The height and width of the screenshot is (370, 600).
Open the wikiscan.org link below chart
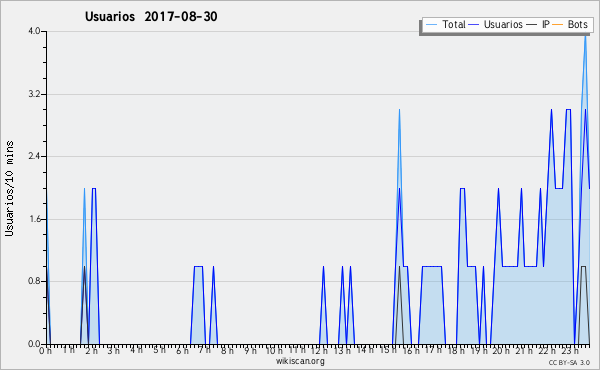[x=300, y=361]
